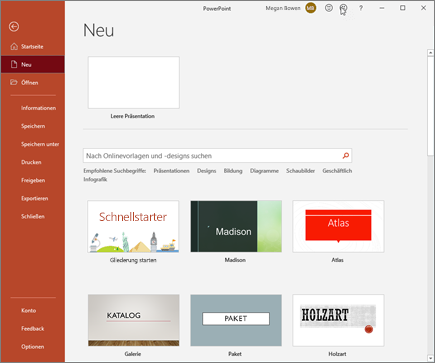Search suggested term Präsentationen
The image size is (435, 363).
pyautogui.click(x=171, y=171)
